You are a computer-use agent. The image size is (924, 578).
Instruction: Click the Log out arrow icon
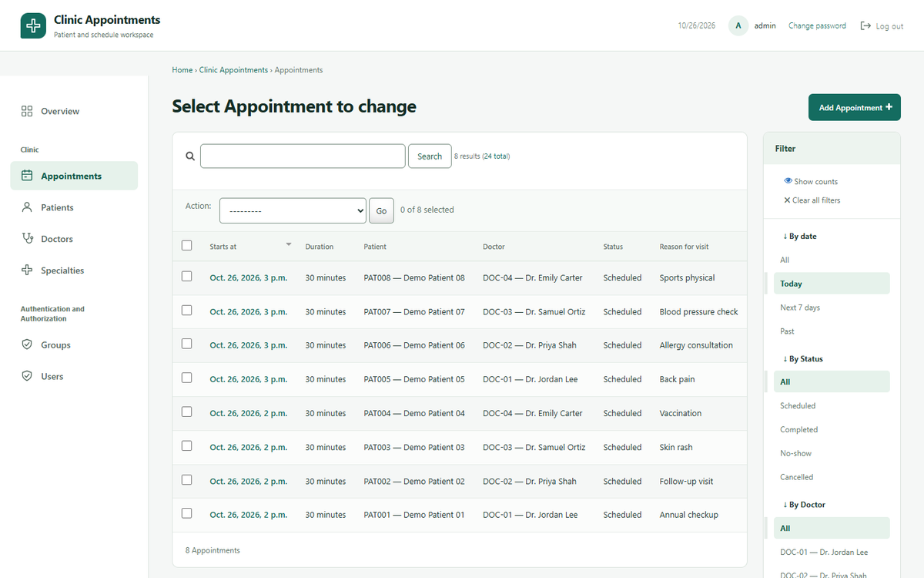(x=865, y=25)
